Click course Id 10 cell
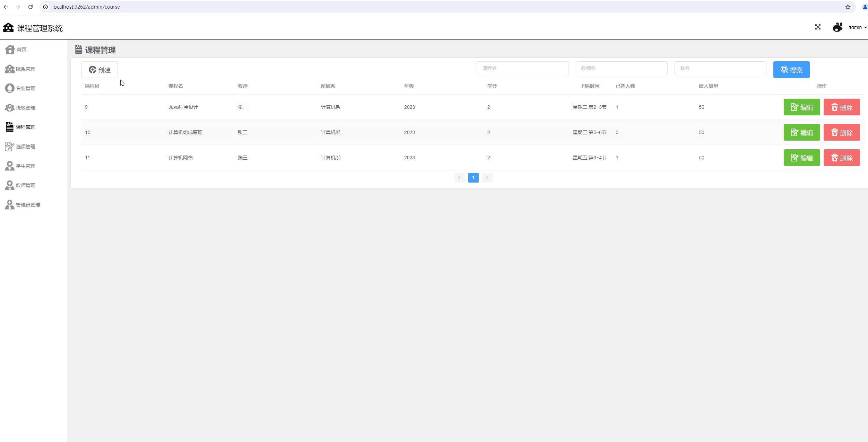The width and height of the screenshot is (868, 442). point(88,132)
